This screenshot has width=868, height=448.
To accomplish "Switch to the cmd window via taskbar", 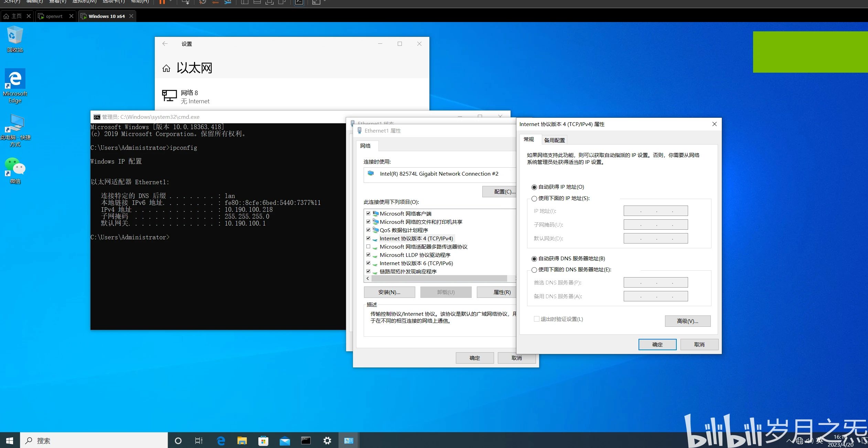I will coord(306,440).
